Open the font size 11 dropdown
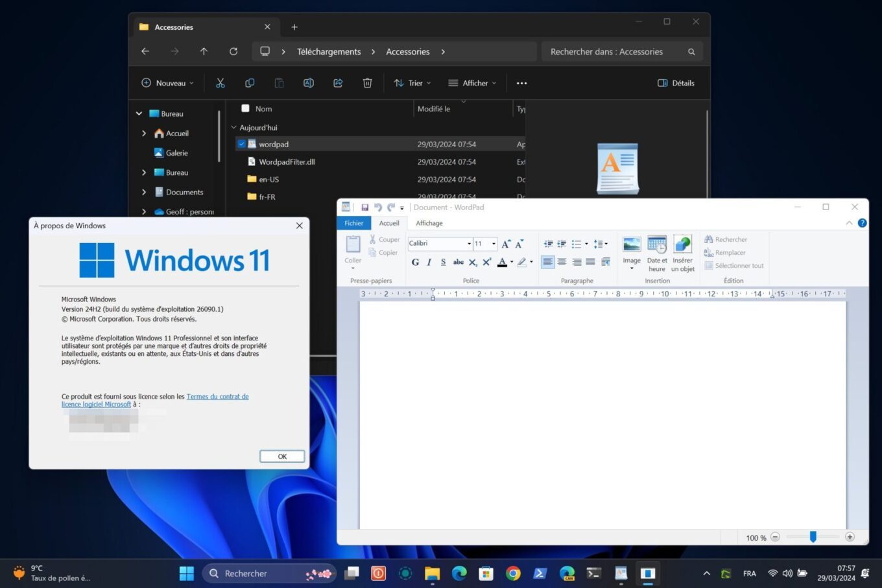 [494, 244]
